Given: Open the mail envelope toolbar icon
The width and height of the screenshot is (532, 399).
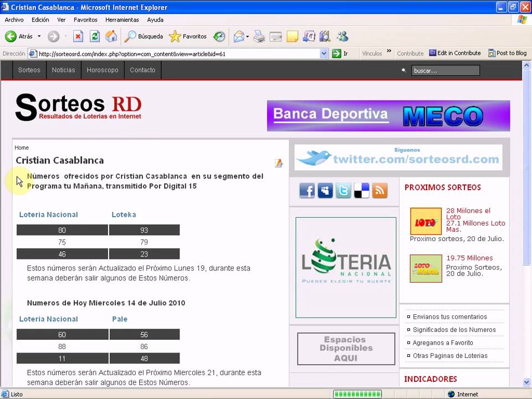Looking at the screenshot, I should (239, 37).
